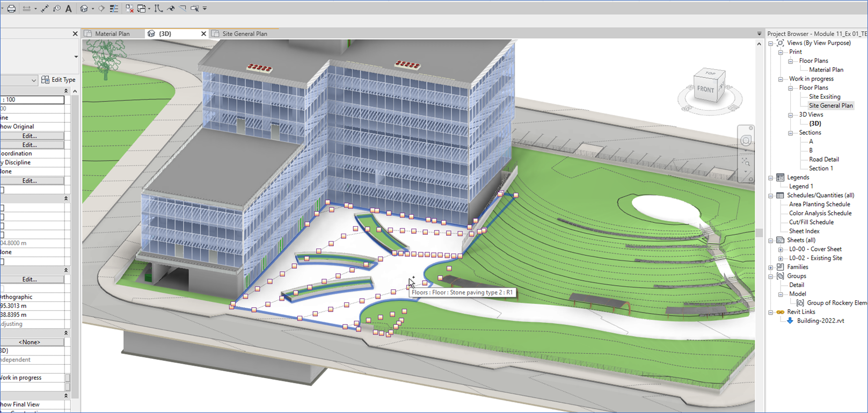Click the Edit Type button
The height and width of the screenshot is (413, 868).
pyautogui.click(x=59, y=80)
